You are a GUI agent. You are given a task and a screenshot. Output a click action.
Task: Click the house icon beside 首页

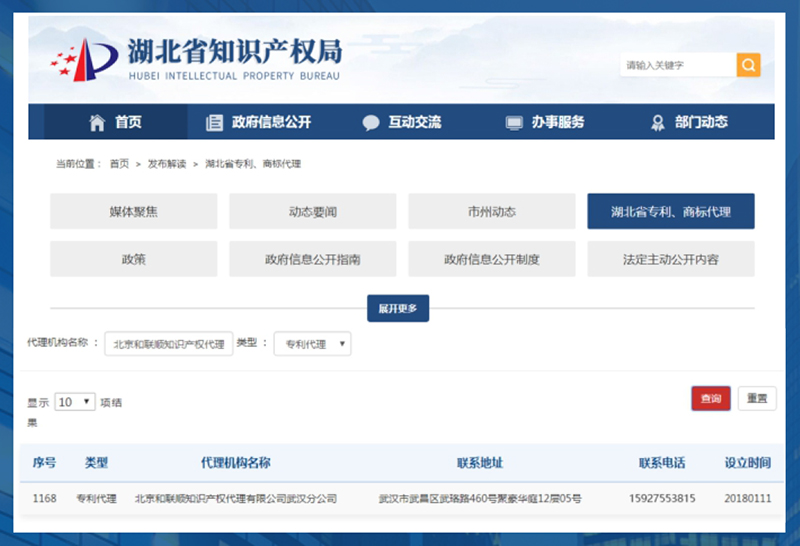pyautogui.click(x=97, y=122)
